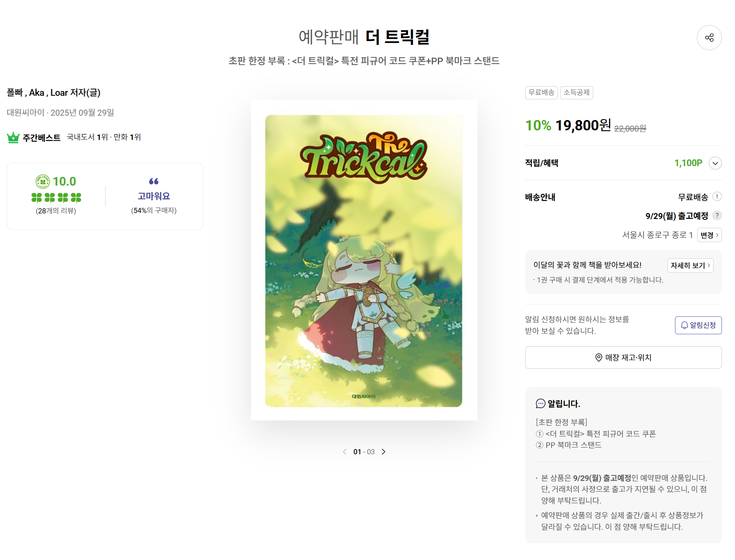Screen dimensions: 735x560
Task: Click the share icon button
Action: [x=709, y=38]
